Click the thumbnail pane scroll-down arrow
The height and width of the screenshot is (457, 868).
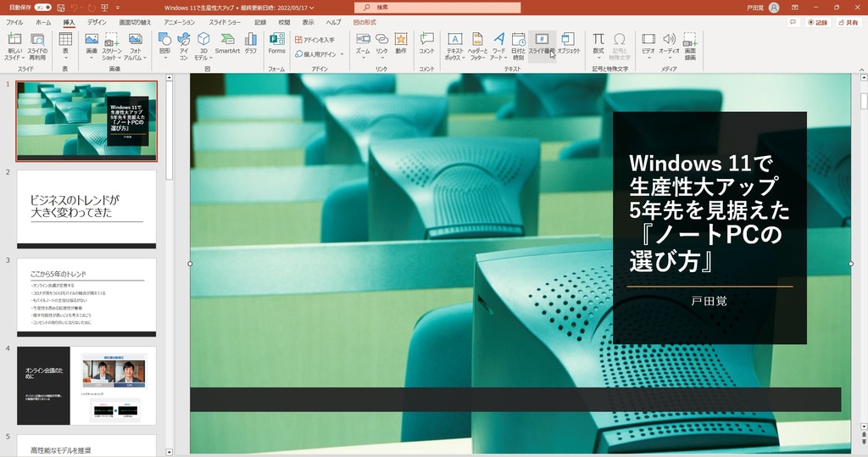pyautogui.click(x=170, y=452)
